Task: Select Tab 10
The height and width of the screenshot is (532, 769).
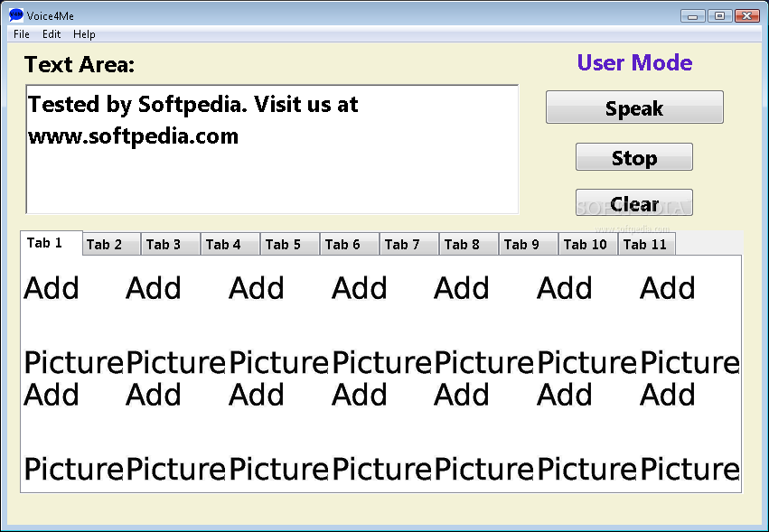Action: point(588,244)
